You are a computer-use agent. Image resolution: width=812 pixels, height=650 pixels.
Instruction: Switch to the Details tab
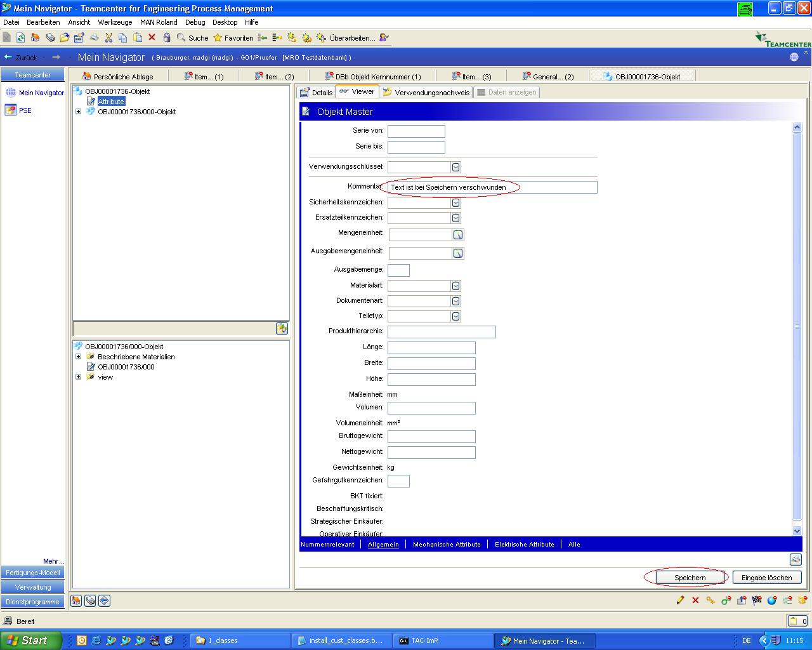pos(317,92)
